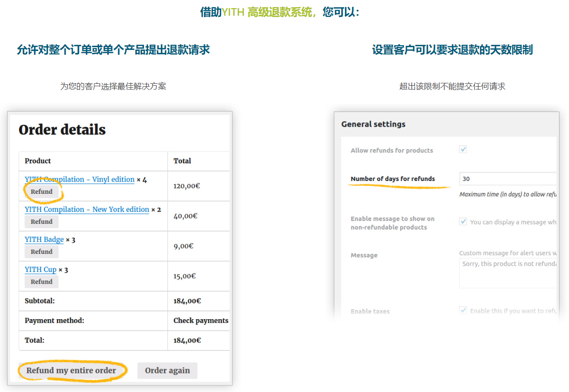Click the General settings heading
This screenshot has width=569, height=392.
click(x=374, y=124)
